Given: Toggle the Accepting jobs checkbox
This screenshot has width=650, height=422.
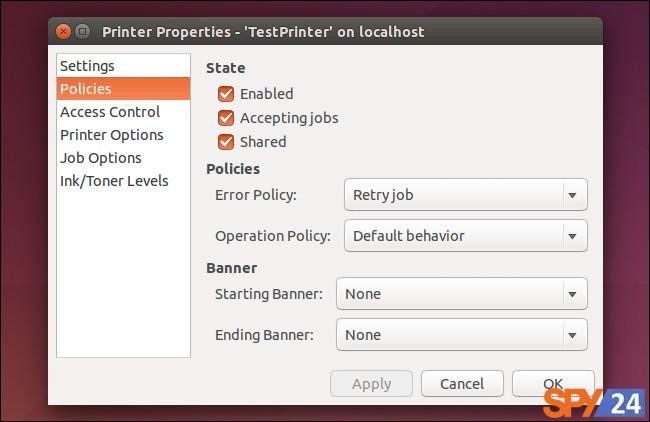Looking at the screenshot, I should tap(226, 118).
